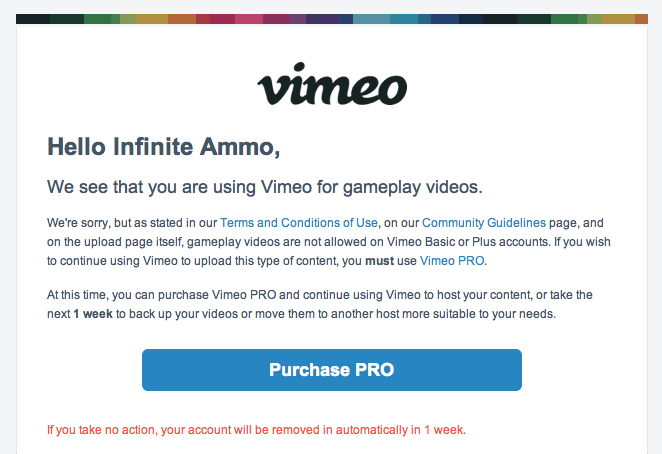Click the leftmost black segment of the color bar
Screen dimensions: 662x454
(33, 19)
